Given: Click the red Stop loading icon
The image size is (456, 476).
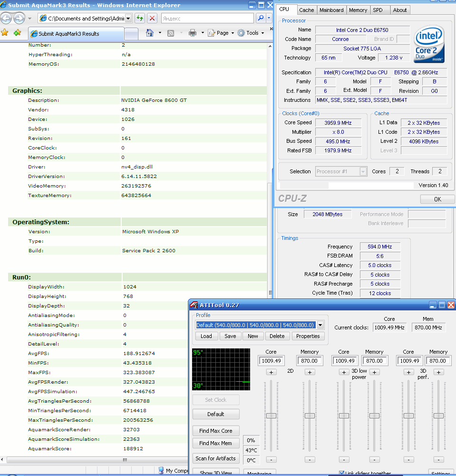Looking at the screenshot, I should click(152, 18).
